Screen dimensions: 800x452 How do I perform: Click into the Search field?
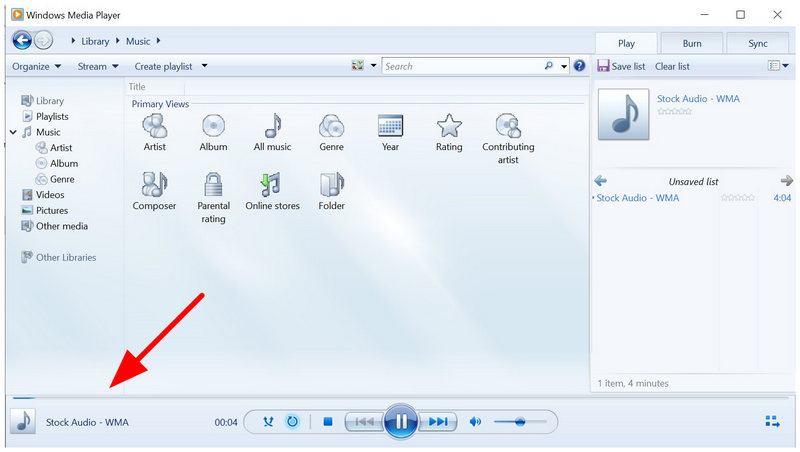463,66
